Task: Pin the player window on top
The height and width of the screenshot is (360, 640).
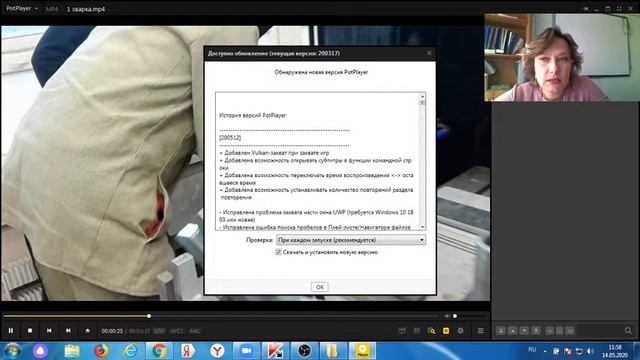Action: click(586, 8)
